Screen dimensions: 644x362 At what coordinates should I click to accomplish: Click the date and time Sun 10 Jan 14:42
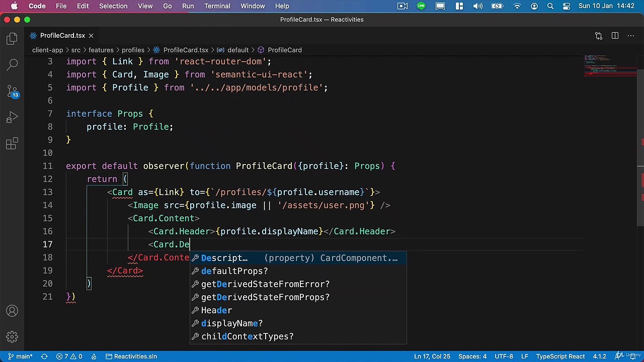pos(607,6)
